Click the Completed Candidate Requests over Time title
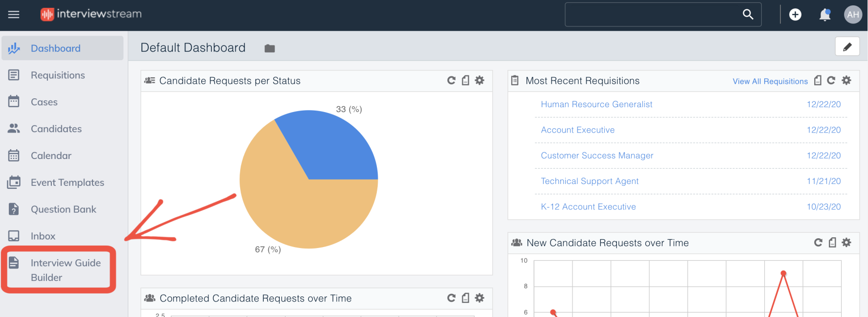 point(255,298)
